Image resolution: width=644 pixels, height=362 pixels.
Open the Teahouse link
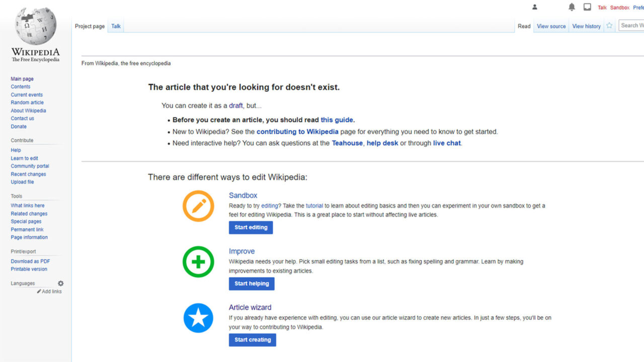pos(347,143)
